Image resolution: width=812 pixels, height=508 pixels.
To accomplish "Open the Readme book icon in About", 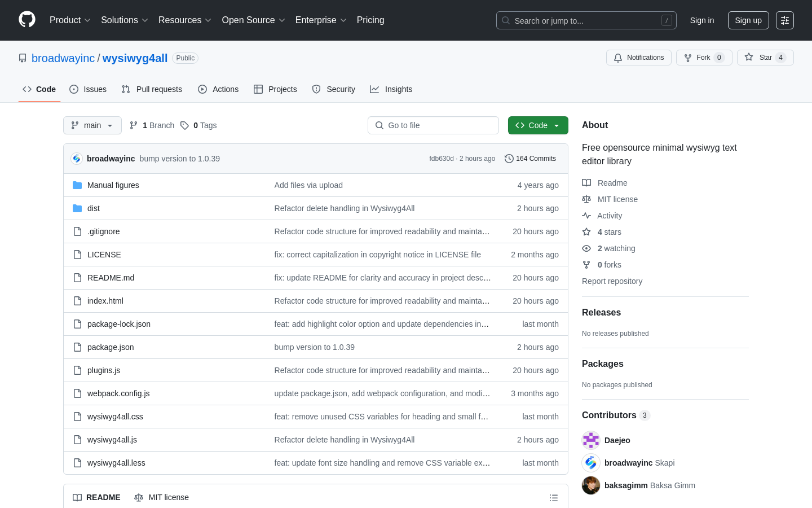I will [x=586, y=183].
